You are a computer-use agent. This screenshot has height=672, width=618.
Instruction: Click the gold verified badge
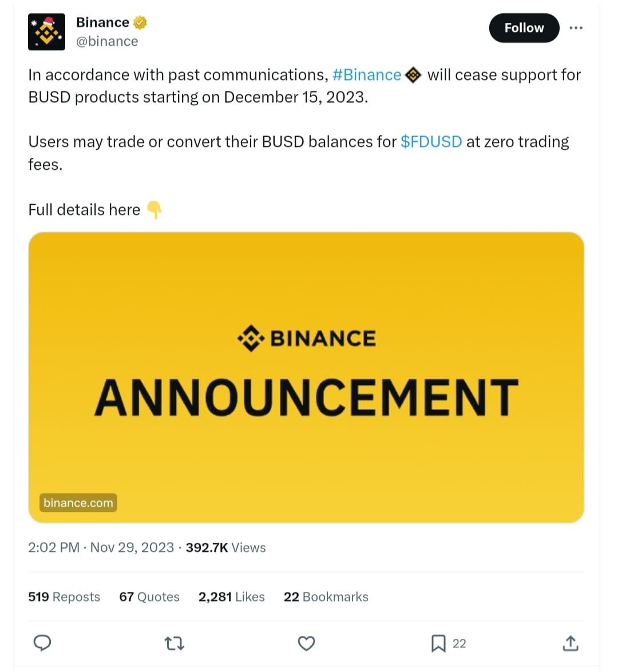[140, 22]
